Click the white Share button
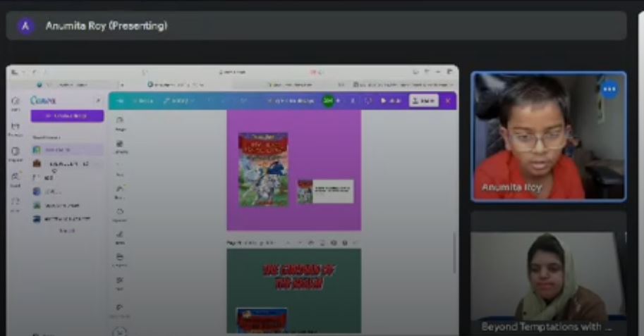The width and height of the screenshot is (644, 336). tap(424, 101)
